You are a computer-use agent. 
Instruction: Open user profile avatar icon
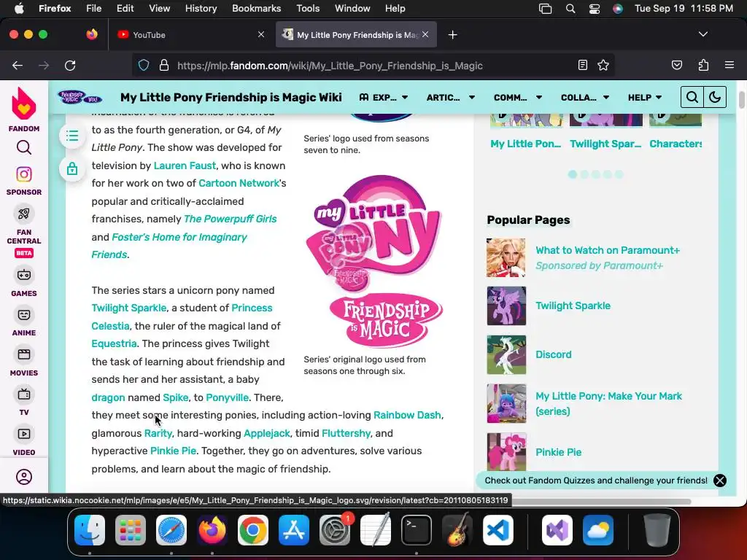coord(24,477)
